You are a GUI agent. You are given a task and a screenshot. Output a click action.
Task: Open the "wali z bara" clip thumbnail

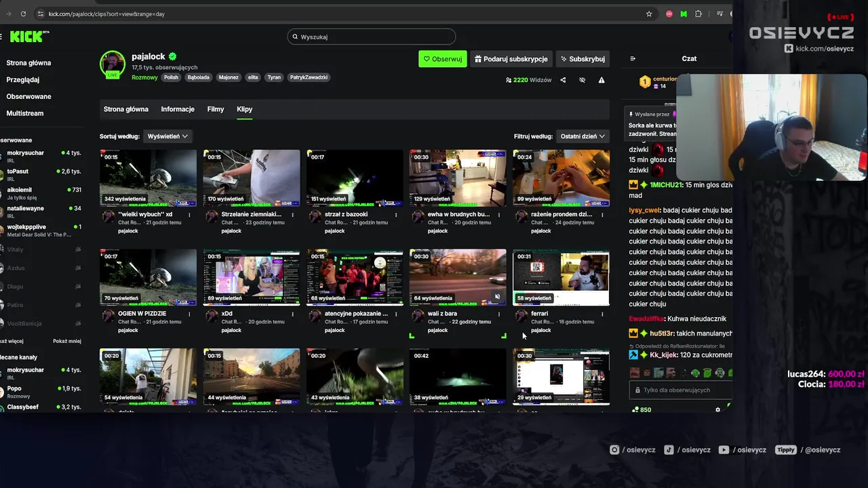[x=458, y=277]
